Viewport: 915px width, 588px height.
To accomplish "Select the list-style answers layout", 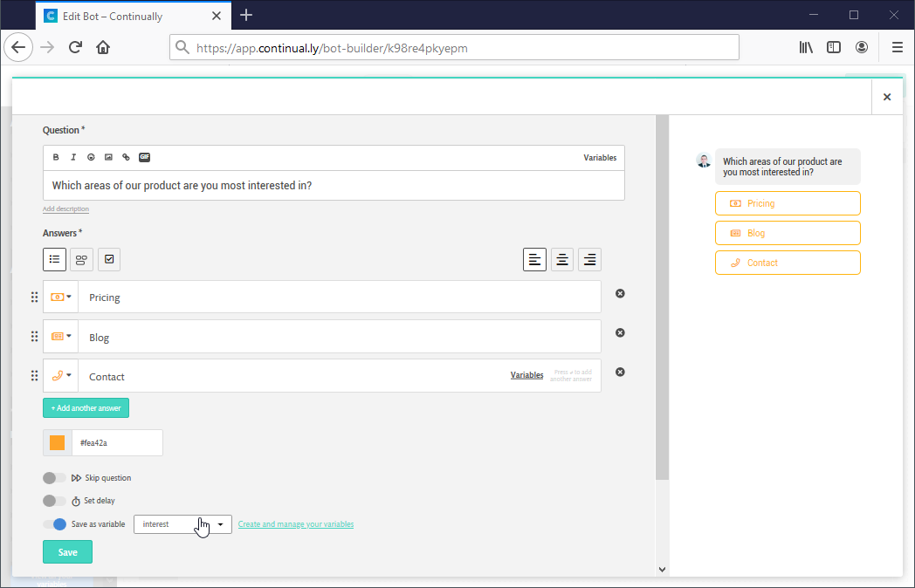I will tap(54, 259).
